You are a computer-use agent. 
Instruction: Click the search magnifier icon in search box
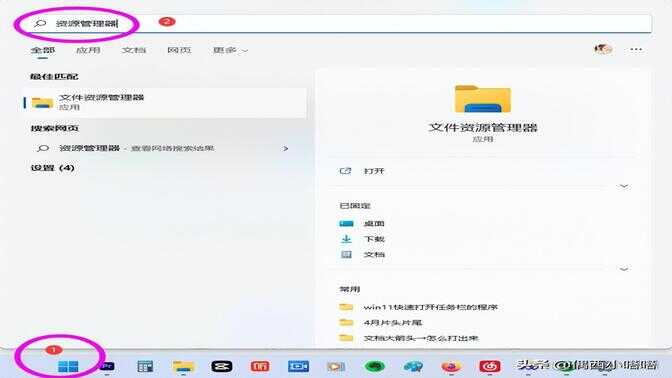(40, 24)
